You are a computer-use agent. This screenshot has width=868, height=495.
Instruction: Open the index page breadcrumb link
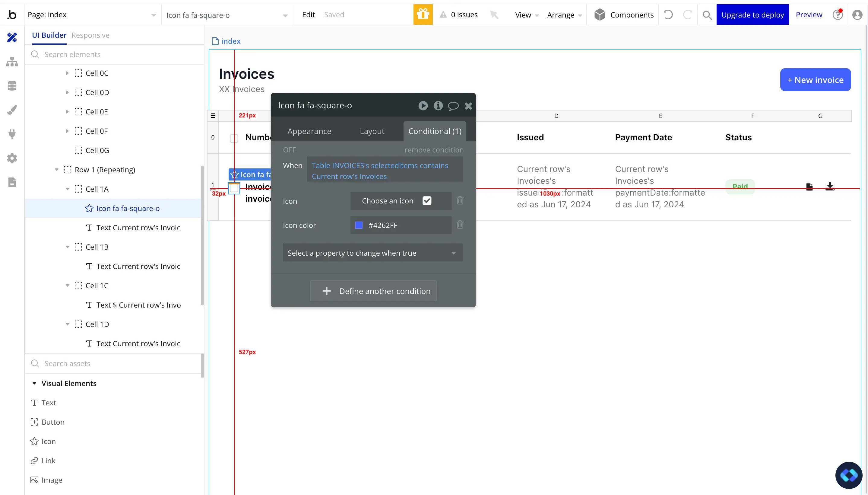226,41
